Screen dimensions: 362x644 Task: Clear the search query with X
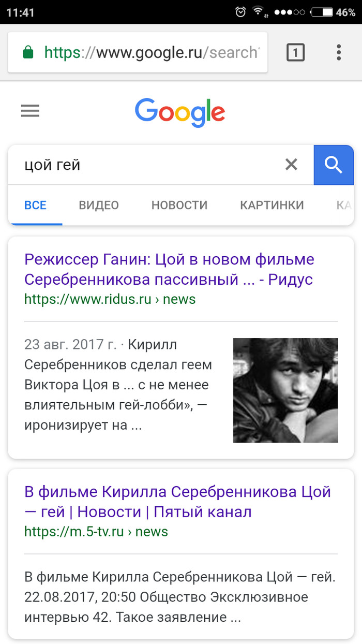[x=292, y=165]
